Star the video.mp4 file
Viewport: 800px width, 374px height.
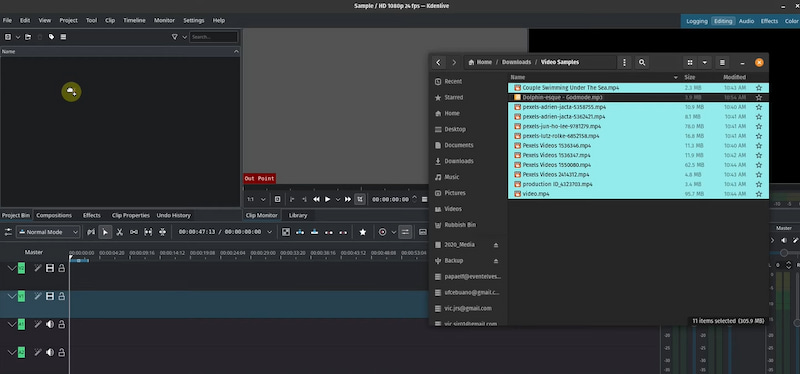tap(759, 194)
